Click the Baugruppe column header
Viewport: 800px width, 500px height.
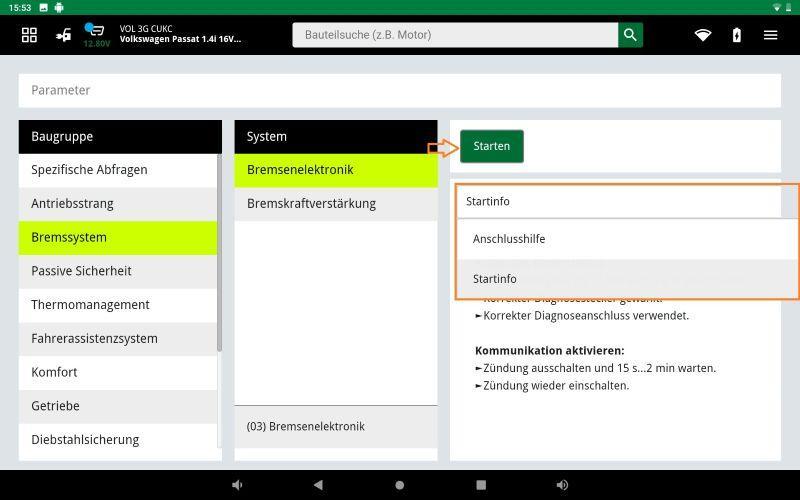pos(120,137)
